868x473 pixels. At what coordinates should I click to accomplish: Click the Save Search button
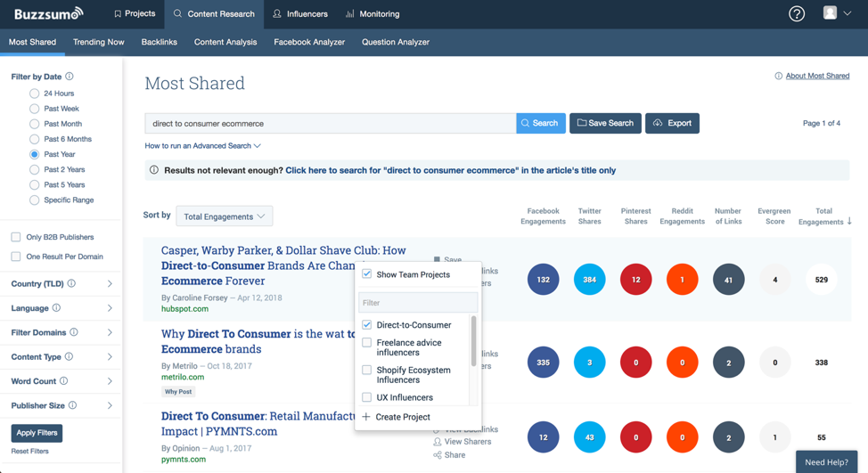coord(605,123)
